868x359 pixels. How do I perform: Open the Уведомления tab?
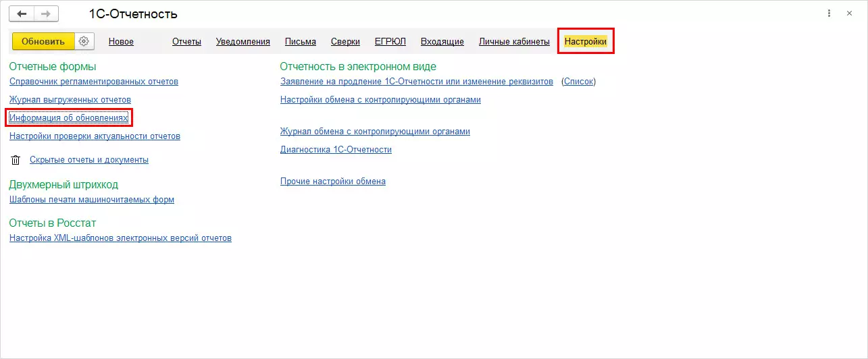(243, 42)
